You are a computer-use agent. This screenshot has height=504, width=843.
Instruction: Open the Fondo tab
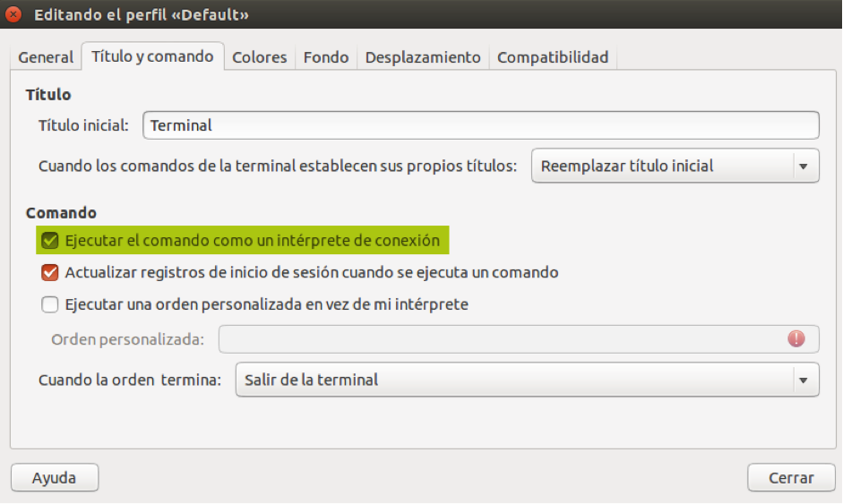pyautogui.click(x=326, y=57)
